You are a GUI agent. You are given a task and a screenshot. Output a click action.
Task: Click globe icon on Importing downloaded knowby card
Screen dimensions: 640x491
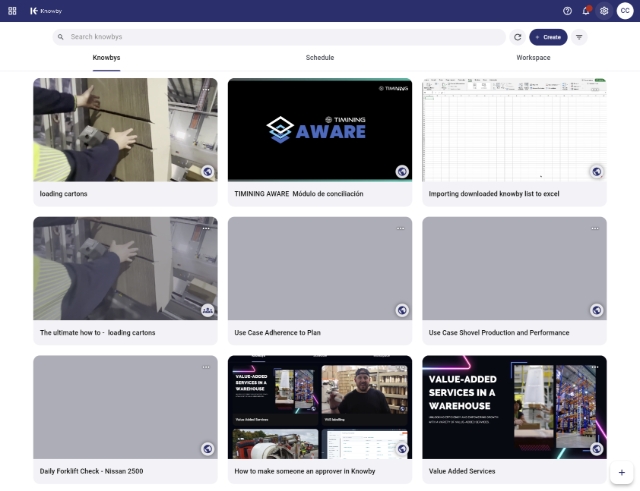tap(597, 172)
